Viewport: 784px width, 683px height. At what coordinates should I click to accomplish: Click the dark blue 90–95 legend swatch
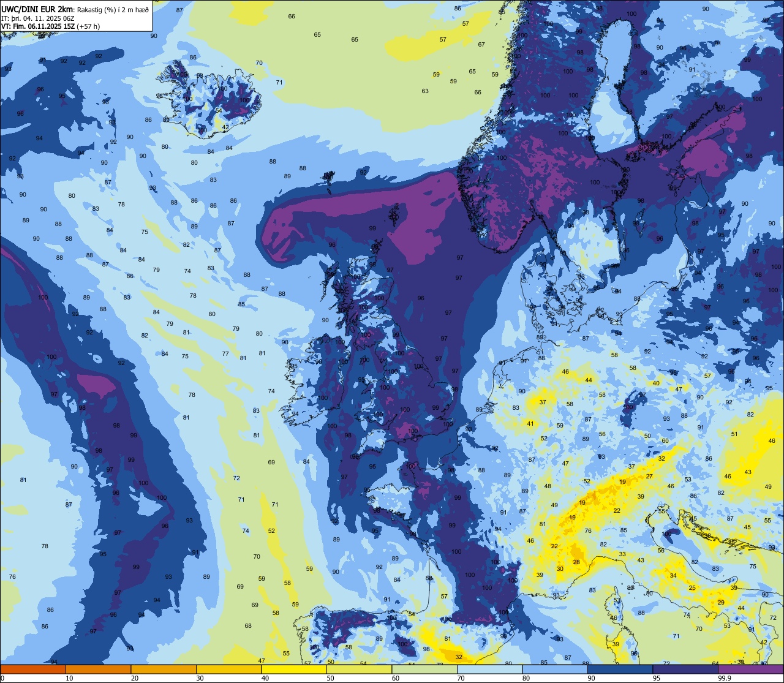coord(620,669)
